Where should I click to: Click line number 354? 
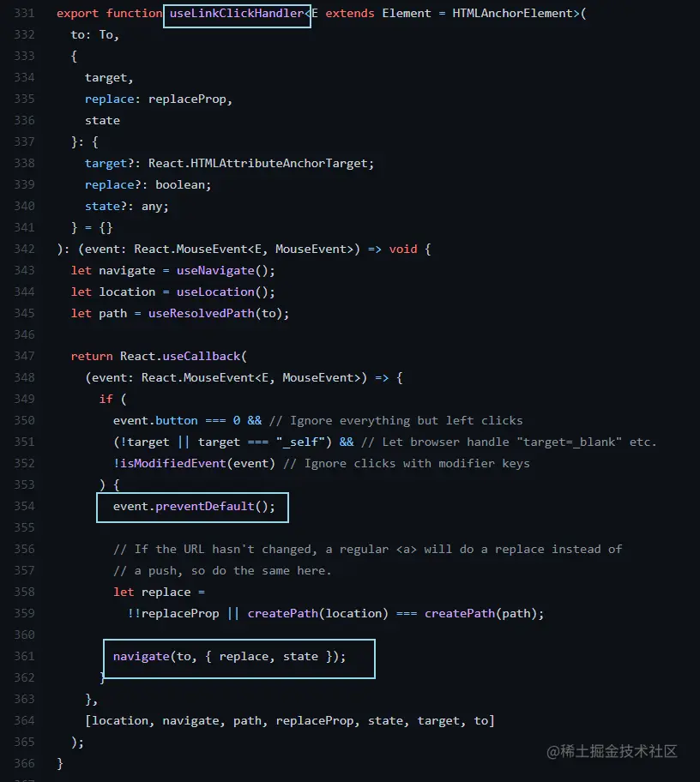click(24, 507)
